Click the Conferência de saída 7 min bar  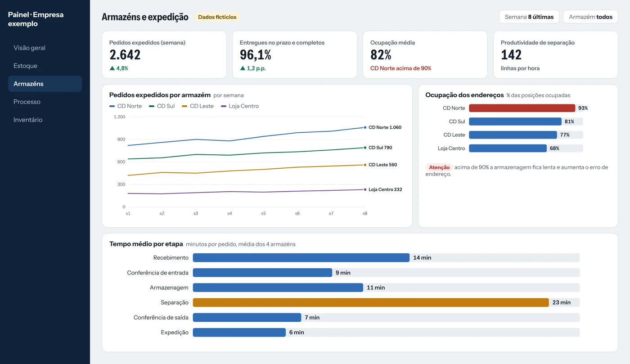coord(247,317)
